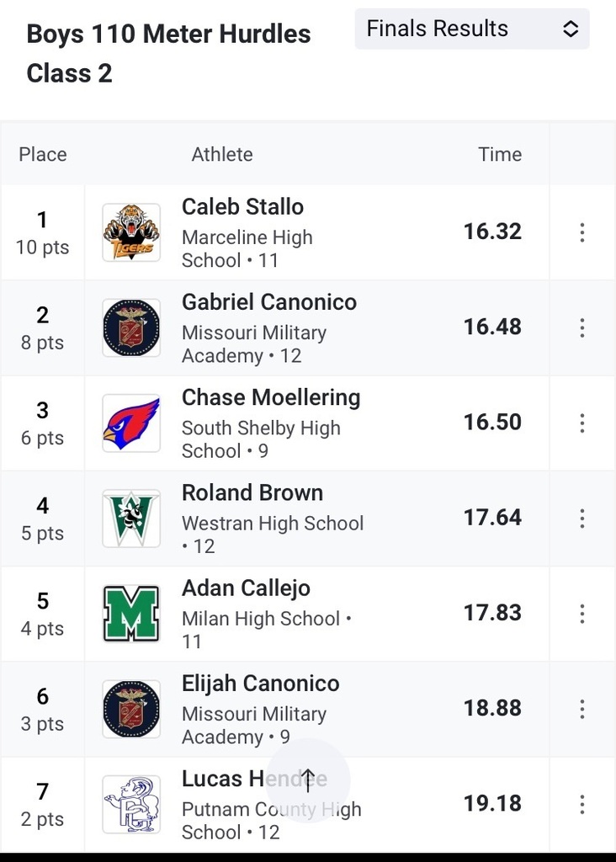Click Westran High School W logo
Viewport: 616px width, 862px height.
coord(131,519)
